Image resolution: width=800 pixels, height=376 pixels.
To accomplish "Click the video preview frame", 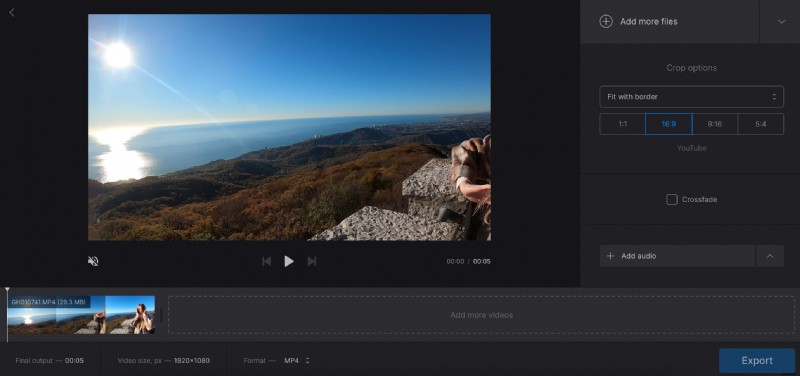I will (289, 127).
